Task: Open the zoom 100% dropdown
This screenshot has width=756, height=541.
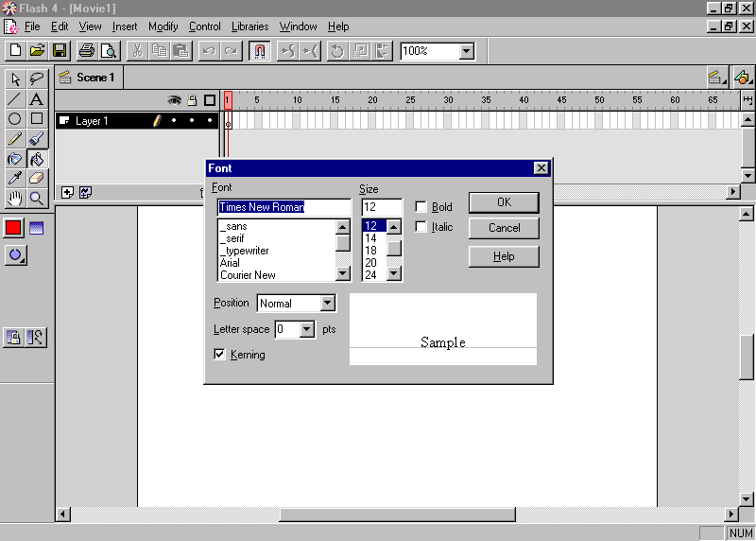Action: (466, 51)
